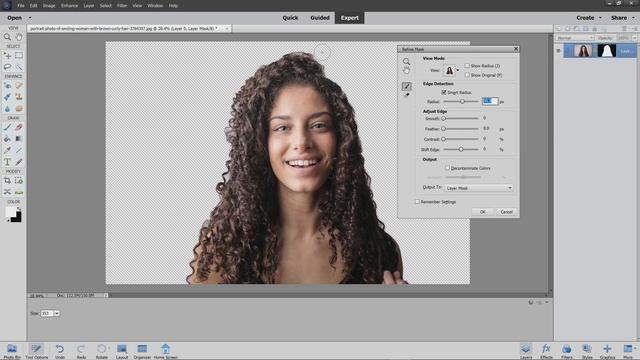
Task: Select the Straighten tool
Action: click(x=19, y=192)
